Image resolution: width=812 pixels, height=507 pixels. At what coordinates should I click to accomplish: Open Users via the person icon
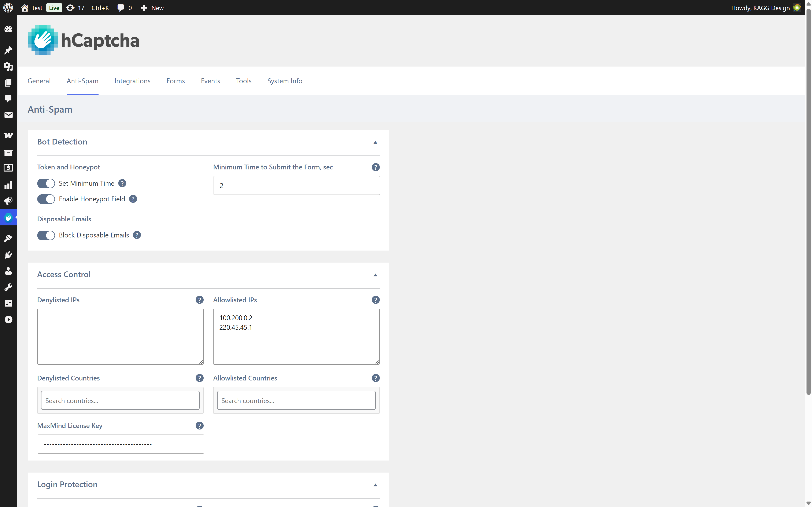(x=8, y=271)
